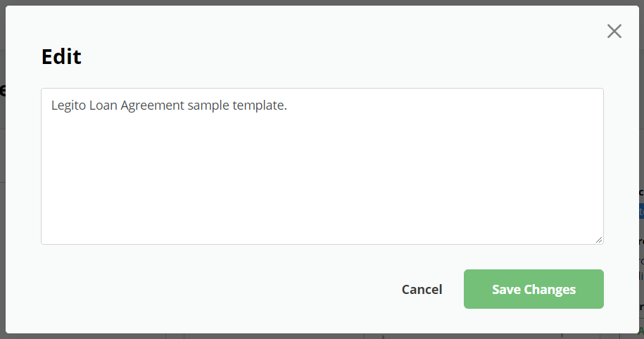This screenshot has height=339, width=644.
Task: Close the Edit dialog with the X icon
Action: click(614, 31)
